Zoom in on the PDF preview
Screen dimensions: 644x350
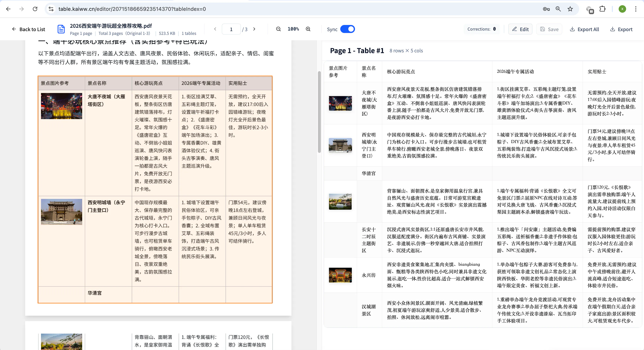coord(308,29)
